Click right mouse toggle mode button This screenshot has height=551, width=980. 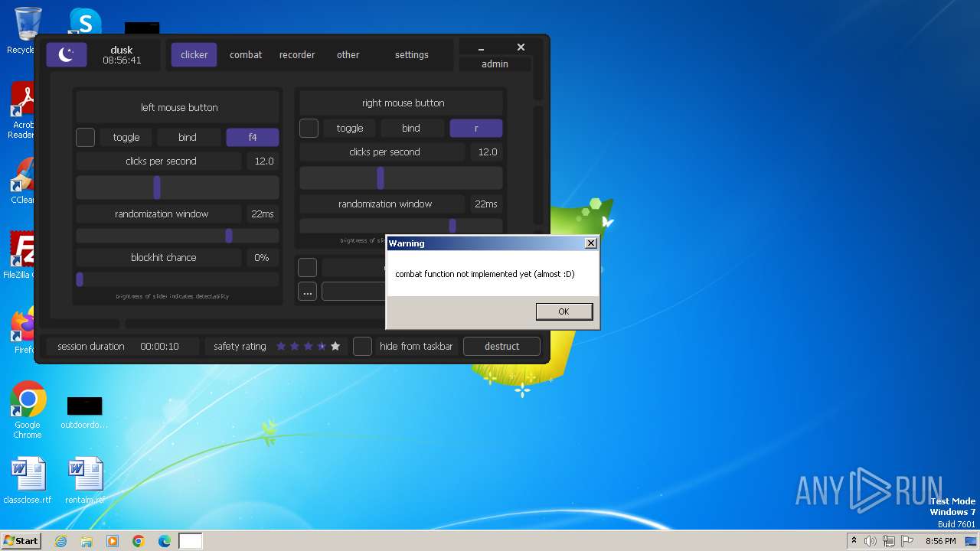tap(350, 128)
